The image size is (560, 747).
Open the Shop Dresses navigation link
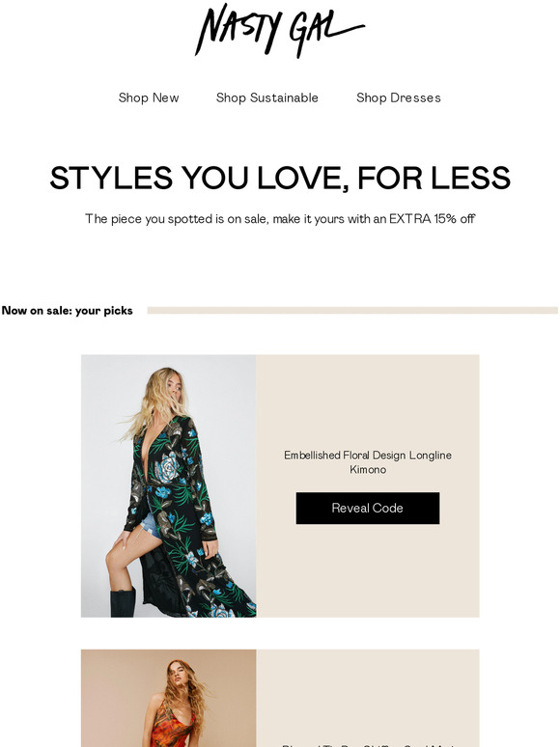tap(399, 97)
